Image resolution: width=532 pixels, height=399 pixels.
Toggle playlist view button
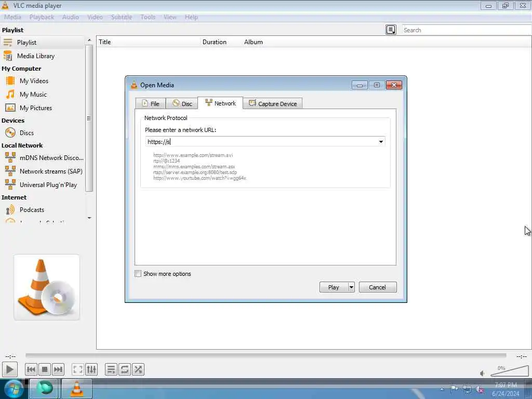(x=111, y=369)
